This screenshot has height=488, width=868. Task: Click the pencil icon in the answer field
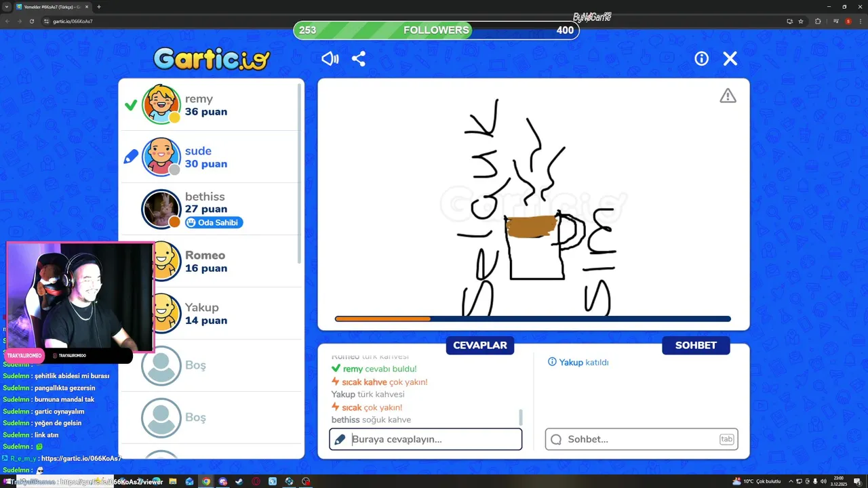[340, 439]
